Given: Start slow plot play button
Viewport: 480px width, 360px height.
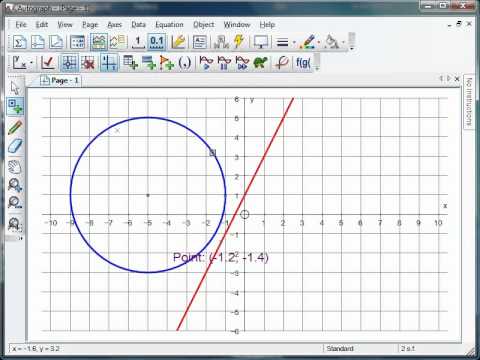Looking at the screenshot, I should point(206,63).
